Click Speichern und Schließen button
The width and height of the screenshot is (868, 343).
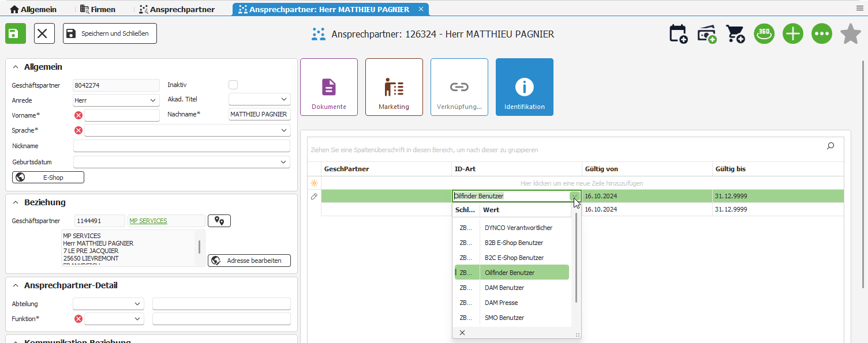tap(110, 33)
